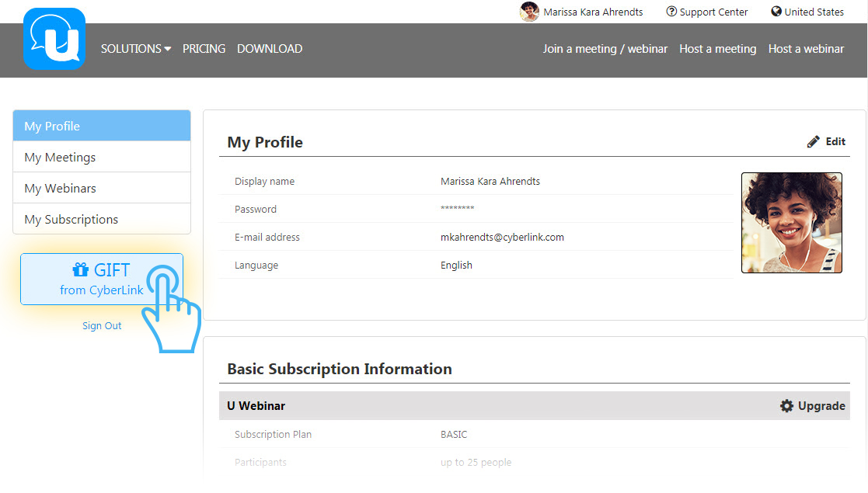Click the Marissa Kara Ahrendts username in header
Screen dimensions: 868x493
[593, 12]
